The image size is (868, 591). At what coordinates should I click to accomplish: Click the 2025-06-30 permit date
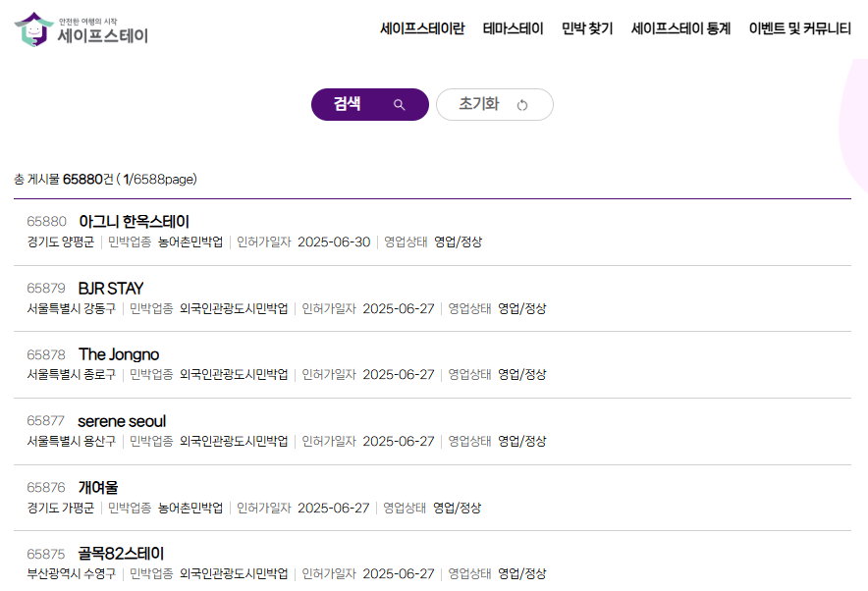click(x=334, y=242)
